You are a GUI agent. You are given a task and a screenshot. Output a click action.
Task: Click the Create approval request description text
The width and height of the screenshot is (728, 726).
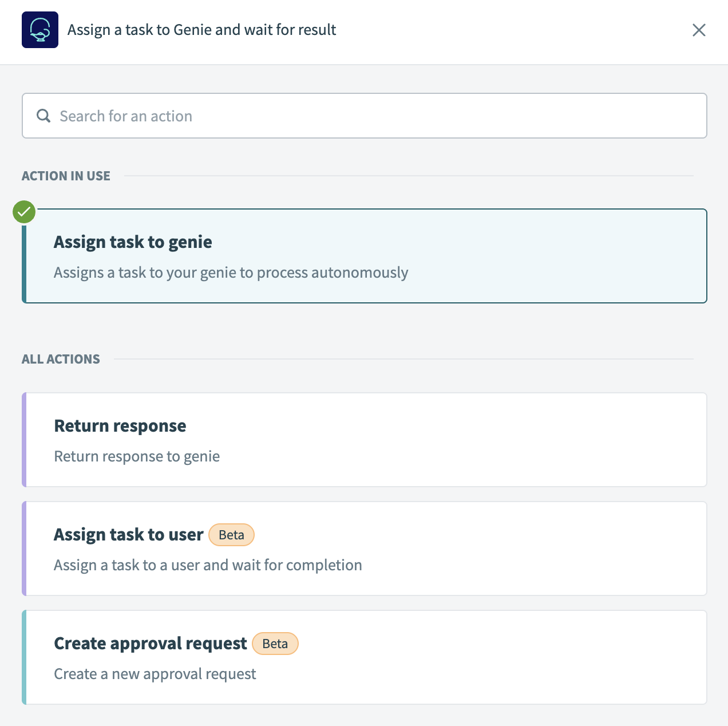[155, 674]
